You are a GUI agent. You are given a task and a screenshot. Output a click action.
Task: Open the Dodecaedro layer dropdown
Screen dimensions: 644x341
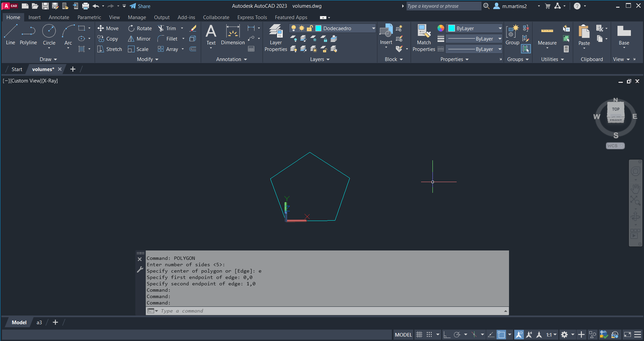coord(373,29)
